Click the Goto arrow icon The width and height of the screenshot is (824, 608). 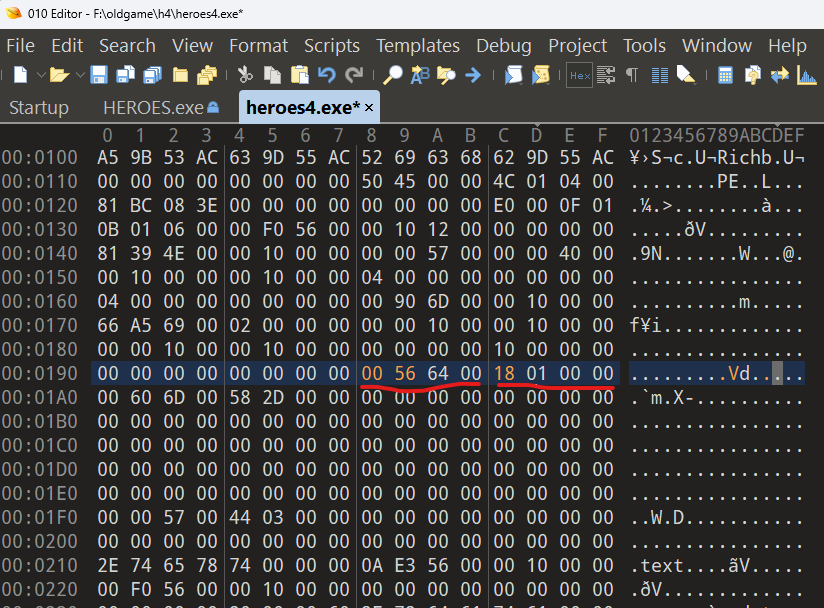pos(473,75)
